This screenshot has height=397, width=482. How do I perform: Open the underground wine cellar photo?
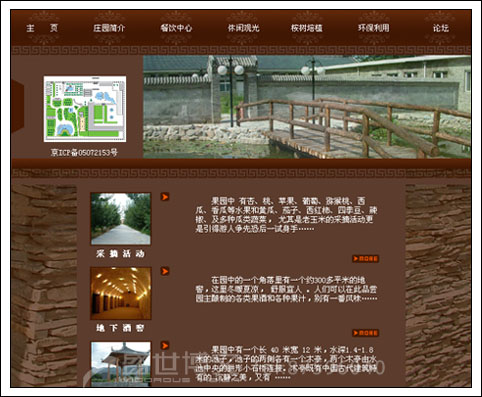click(121, 293)
